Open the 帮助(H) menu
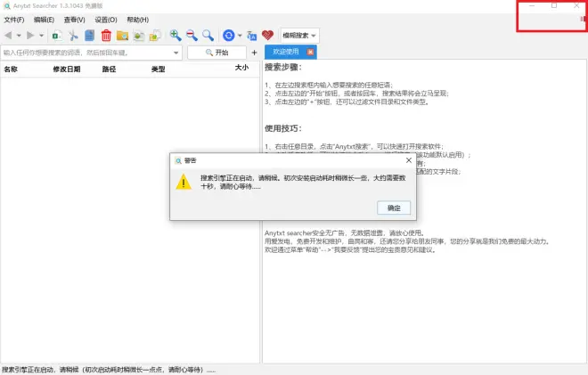The width and height of the screenshot is (588, 375). pyautogui.click(x=137, y=20)
